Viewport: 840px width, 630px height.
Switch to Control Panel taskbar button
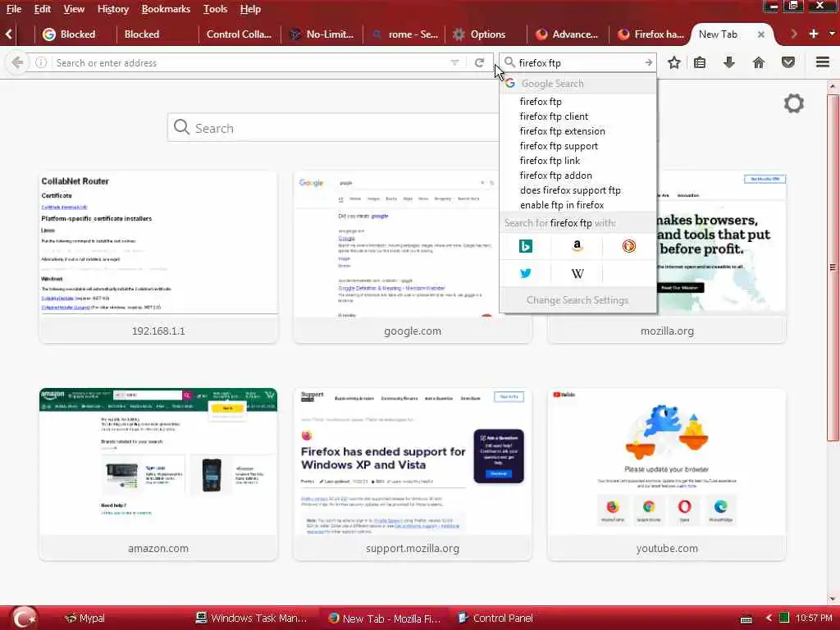tap(495, 619)
